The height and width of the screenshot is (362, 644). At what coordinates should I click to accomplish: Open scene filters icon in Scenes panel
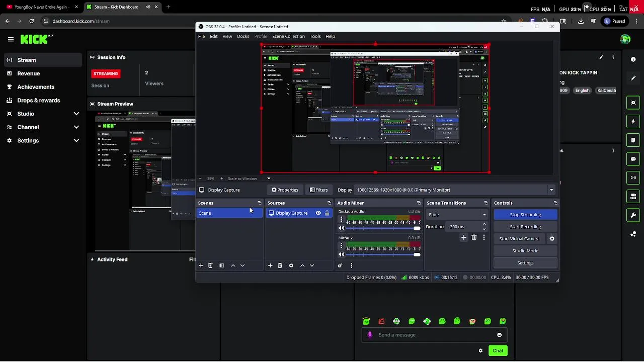pyautogui.click(x=221, y=265)
